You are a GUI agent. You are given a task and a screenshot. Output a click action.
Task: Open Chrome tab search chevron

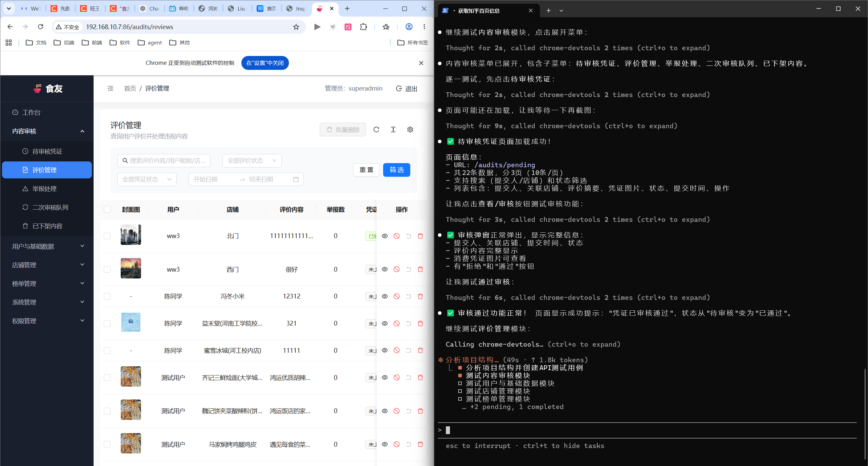point(9,8)
